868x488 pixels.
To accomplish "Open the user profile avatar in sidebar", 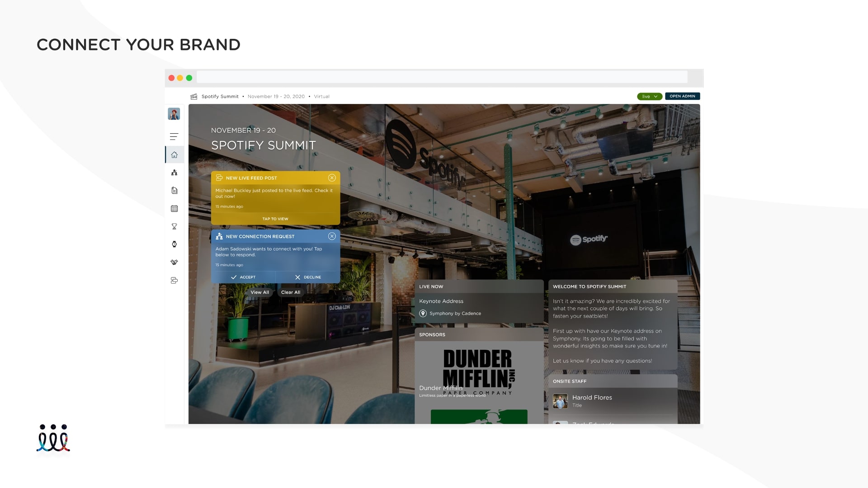I will pos(174,114).
